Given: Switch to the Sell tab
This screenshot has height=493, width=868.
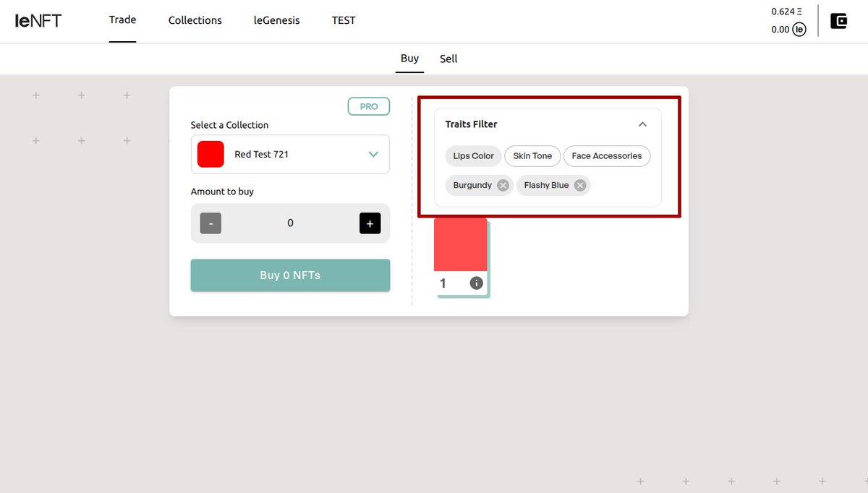Looking at the screenshot, I should coord(448,59).
